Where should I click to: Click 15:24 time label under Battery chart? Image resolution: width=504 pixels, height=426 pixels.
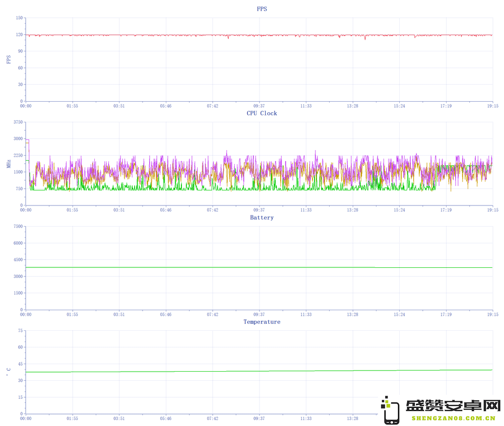(399, 315)
